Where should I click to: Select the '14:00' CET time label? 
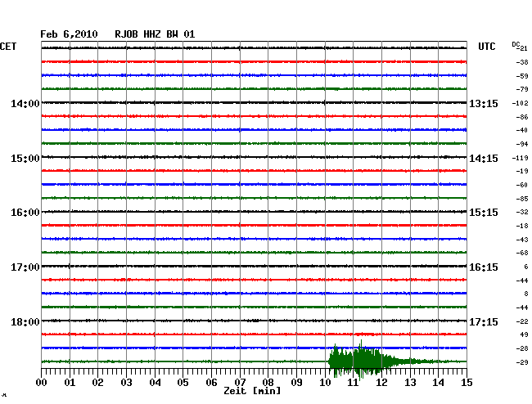pos(25,103)
